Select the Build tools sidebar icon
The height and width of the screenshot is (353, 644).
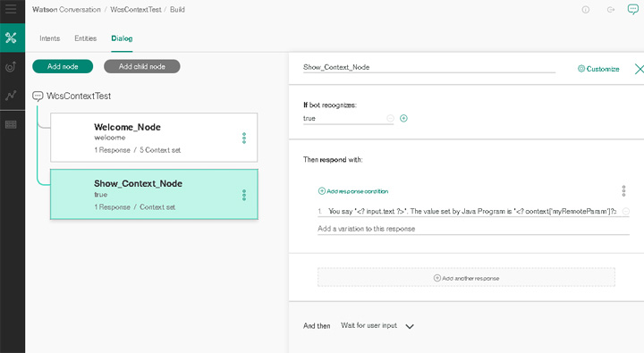pos(11,38)
